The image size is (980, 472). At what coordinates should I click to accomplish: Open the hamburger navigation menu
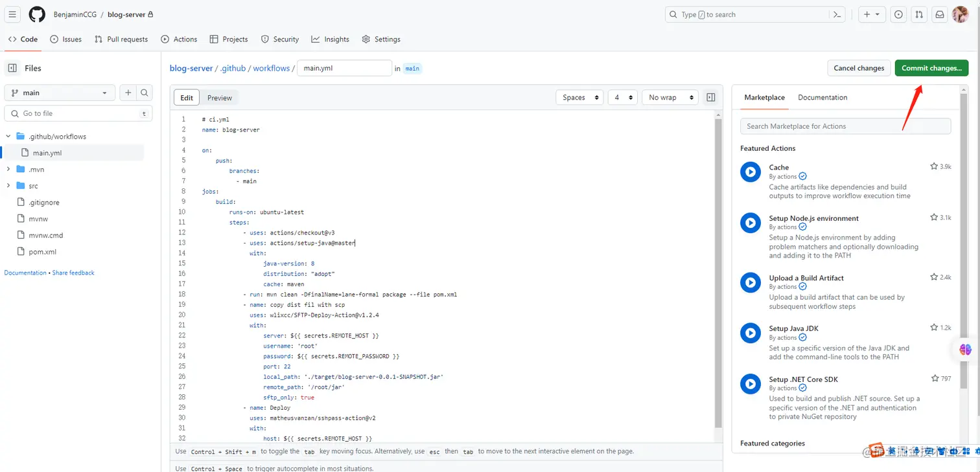click(x=12, y=14)
